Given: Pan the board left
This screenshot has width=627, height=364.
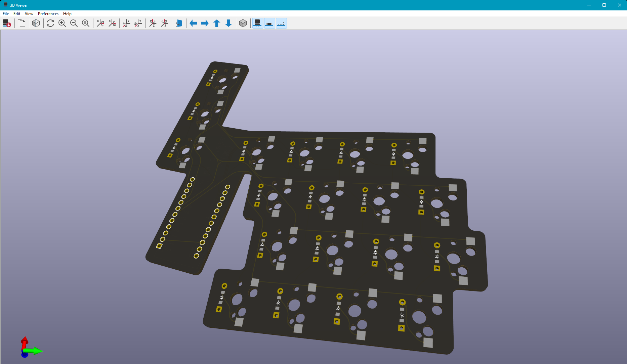Looking at the screenshot, I should 193,23.
